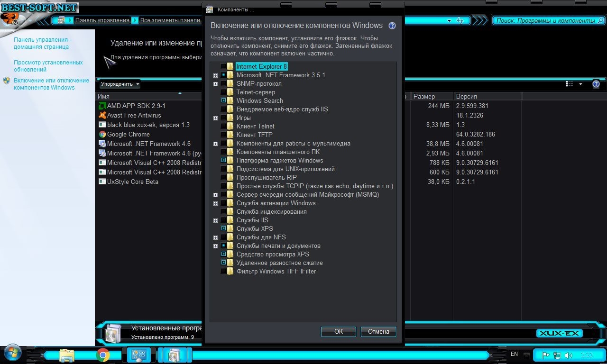Click the view mode icon in the Programs toolbar

(x=570, y=84)
